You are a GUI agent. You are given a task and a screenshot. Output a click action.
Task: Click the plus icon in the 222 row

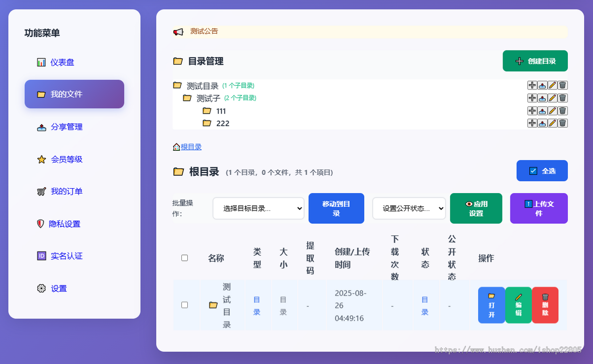tap(532, 123)
